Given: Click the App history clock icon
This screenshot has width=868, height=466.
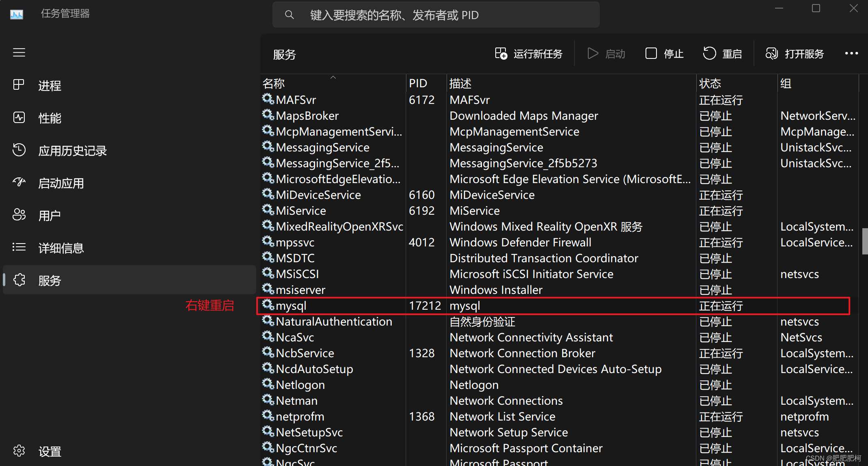Looking at the screenshot, I should point(19,150).
